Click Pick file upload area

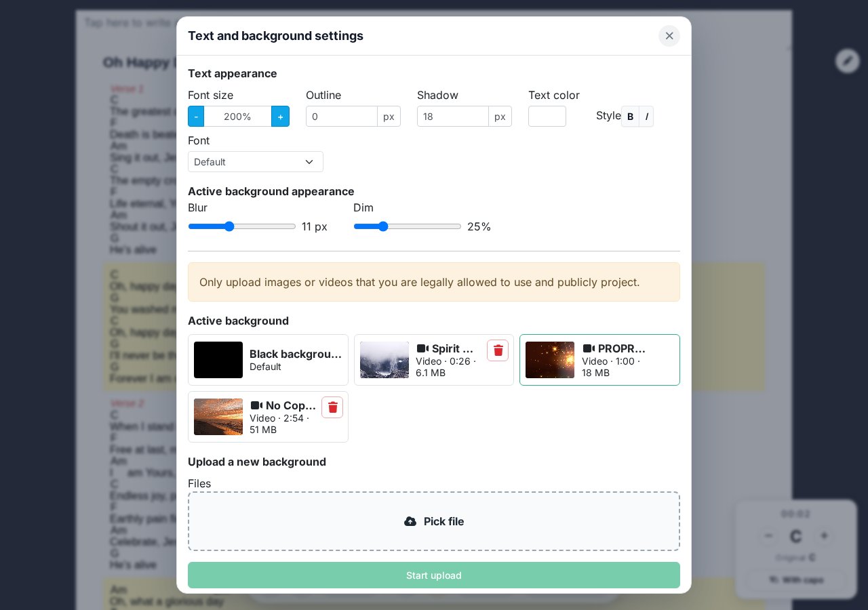click(x=434, y=521)
